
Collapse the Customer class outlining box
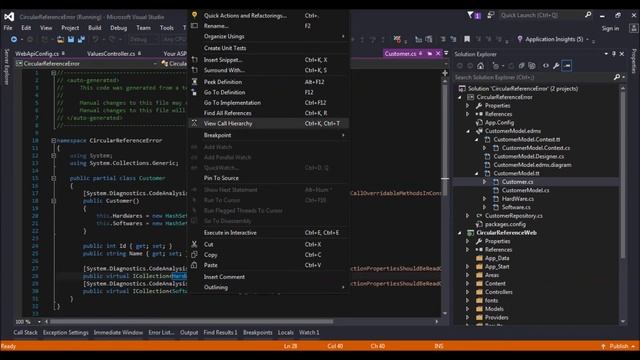tap(53, 178)
